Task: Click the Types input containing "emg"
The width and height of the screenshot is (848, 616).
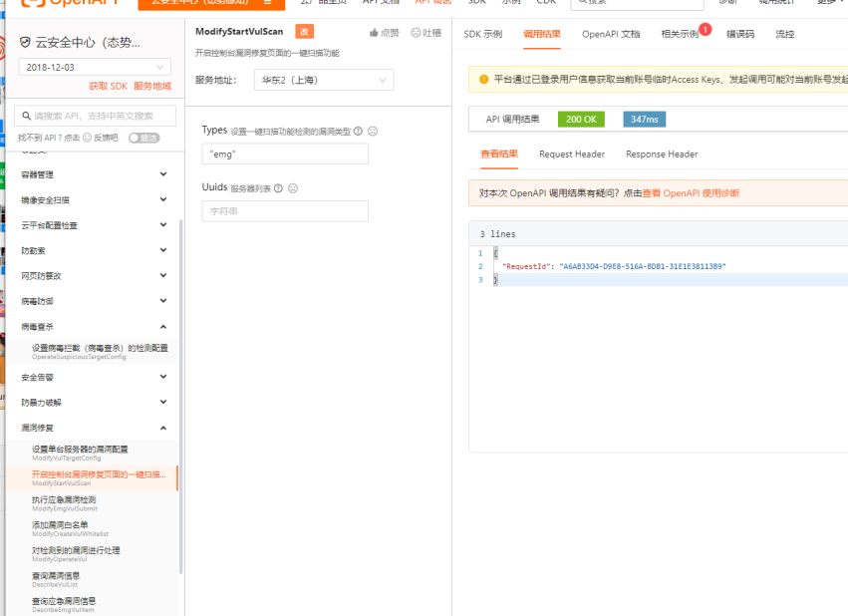Action: pyautogui.click(x=285, y=154)
